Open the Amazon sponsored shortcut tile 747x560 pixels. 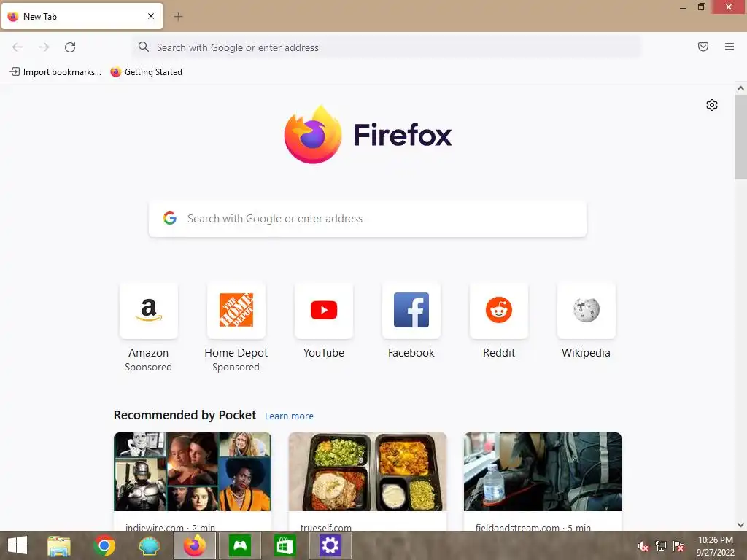149,311
